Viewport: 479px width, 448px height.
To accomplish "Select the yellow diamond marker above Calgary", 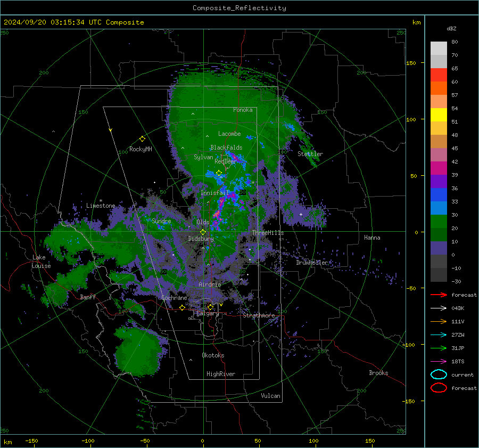I will 210,307.
